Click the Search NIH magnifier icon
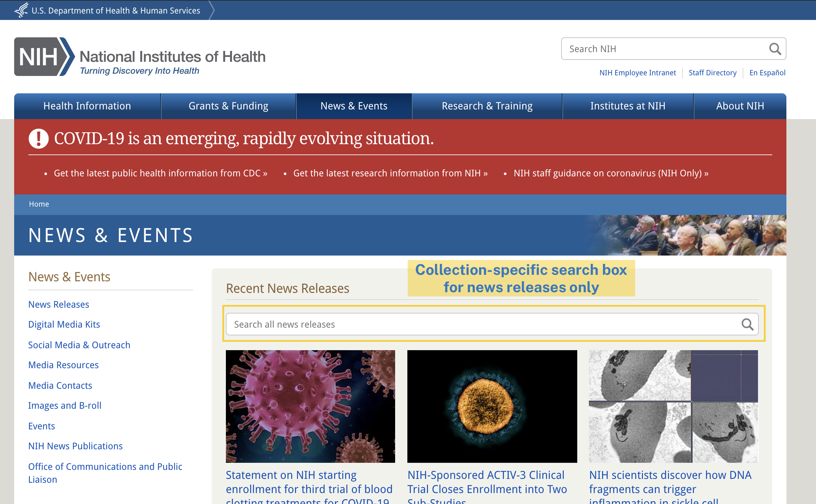Screen dimensions: 816x504 pos(775,49)
